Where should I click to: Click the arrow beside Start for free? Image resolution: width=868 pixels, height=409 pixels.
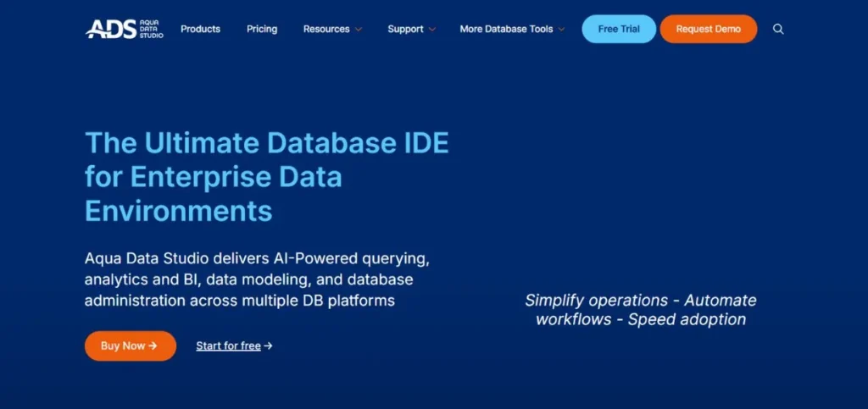(269, 345)
